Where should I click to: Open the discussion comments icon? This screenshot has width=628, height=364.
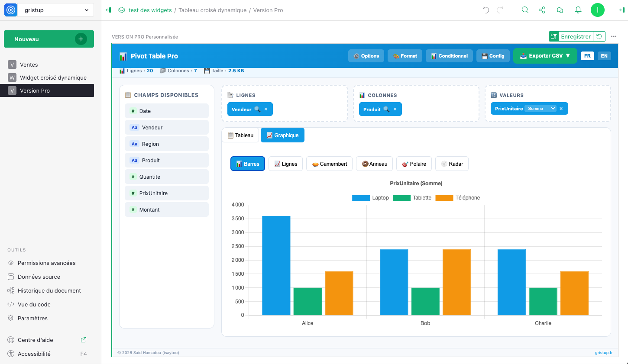pos(560,10)
